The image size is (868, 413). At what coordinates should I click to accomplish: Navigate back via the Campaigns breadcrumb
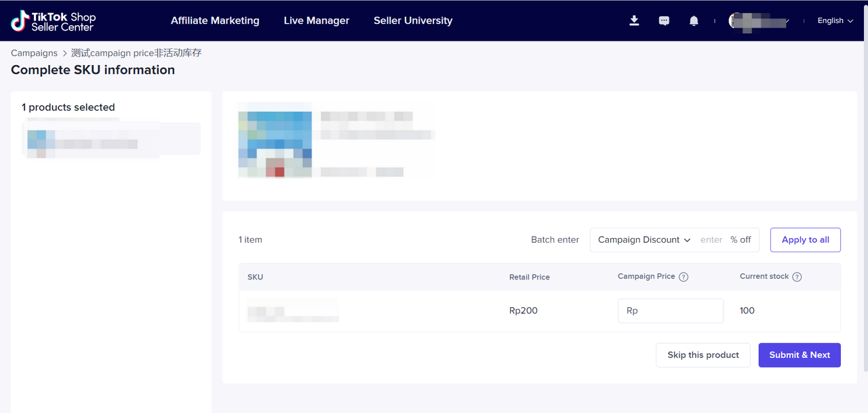point(34,53)
